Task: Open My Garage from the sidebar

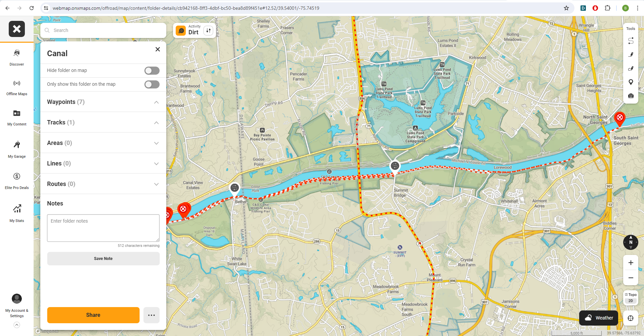Action: click(x=17, y=149)
